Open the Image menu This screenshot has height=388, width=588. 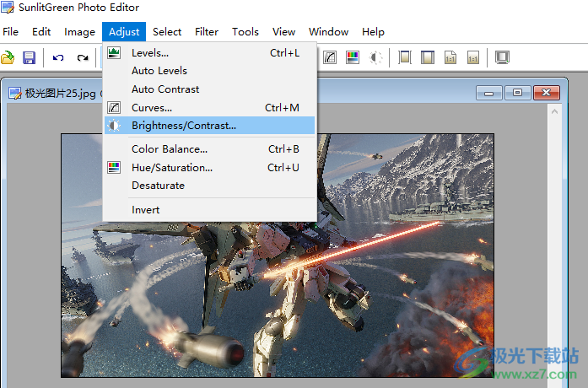point(79,32)
